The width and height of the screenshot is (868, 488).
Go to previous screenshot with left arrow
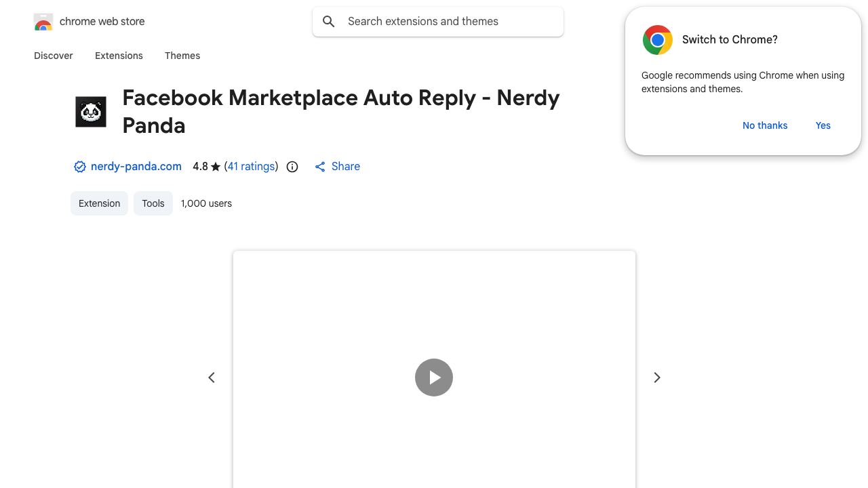[x=212, y=378]
